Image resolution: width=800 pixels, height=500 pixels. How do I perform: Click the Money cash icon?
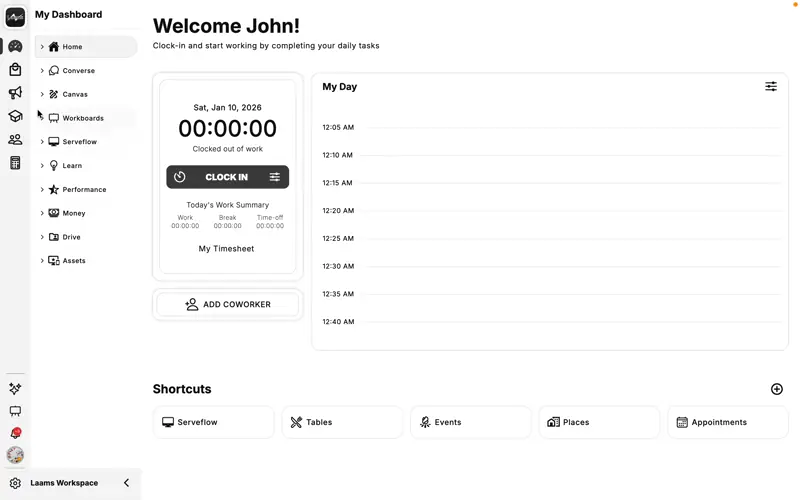click(x=54, y=213)
